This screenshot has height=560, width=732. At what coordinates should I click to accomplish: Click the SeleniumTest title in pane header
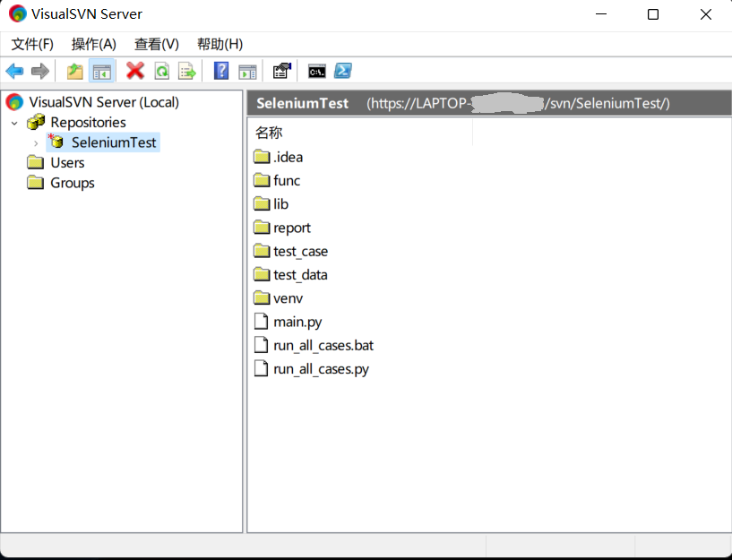click(303, 103)
